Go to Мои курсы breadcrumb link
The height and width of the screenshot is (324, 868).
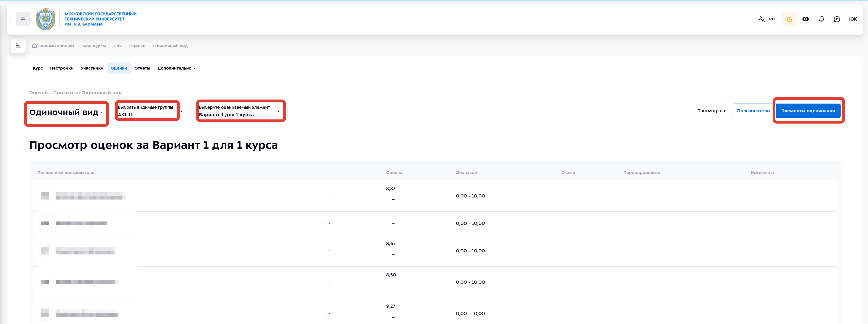pos(94,46)
